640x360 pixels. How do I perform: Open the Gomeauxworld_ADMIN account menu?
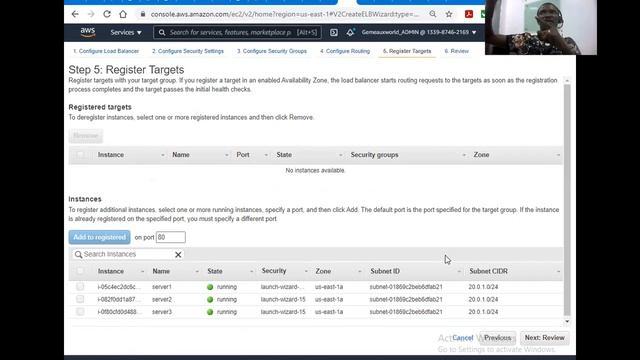[419, 32]
